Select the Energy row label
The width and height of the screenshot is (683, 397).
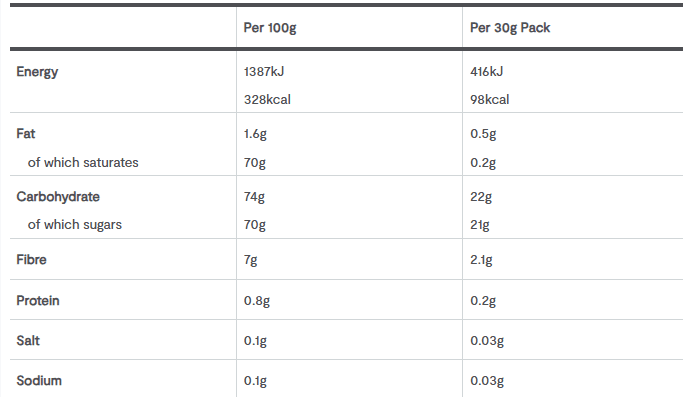[x=37, y=72]
